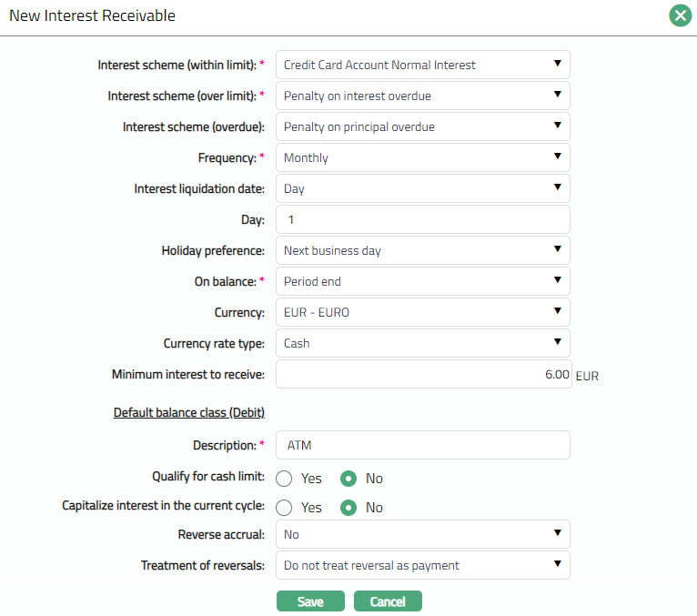Expand the Holiday preference dropdown
The width and height of the screenshot is (697, 616).
[422, 250]
